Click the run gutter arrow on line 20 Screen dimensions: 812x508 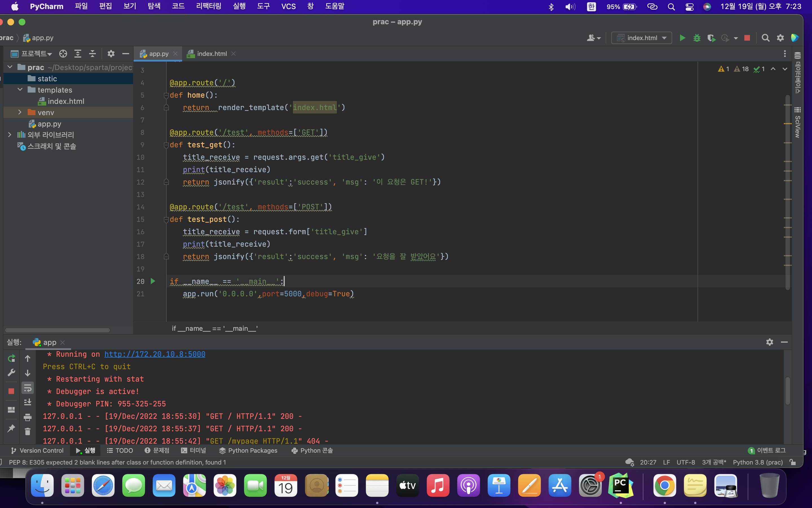(153, 281)
